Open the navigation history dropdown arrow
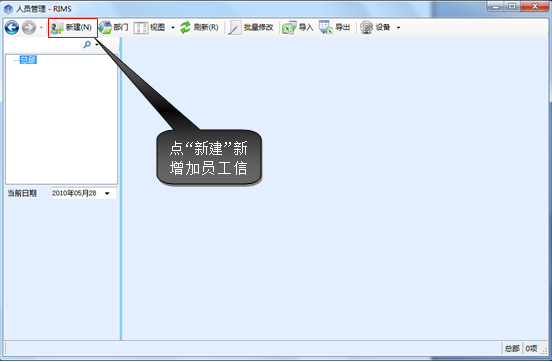 click(x=41, y=27)
